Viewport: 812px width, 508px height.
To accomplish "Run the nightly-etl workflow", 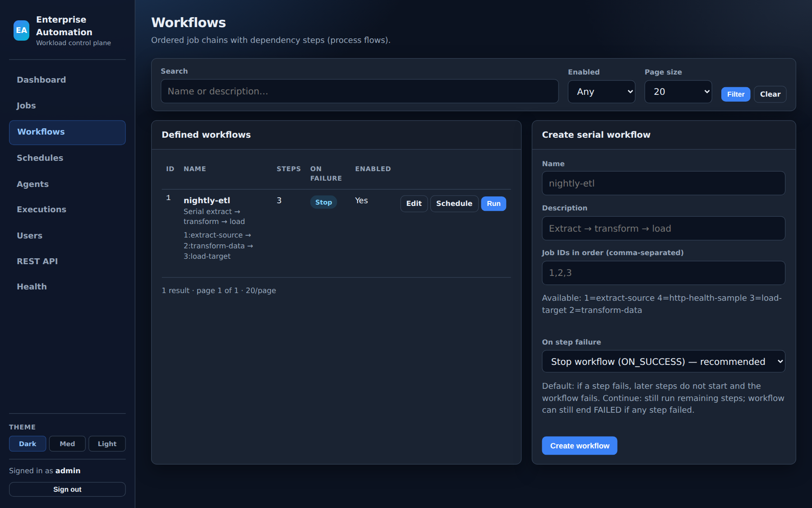I will pyautogui.click(x=494, y=204).
